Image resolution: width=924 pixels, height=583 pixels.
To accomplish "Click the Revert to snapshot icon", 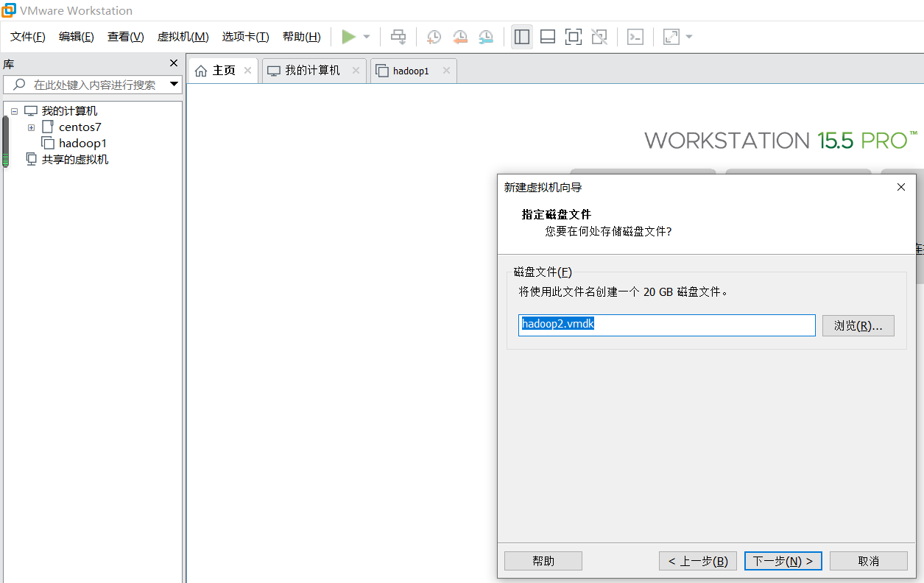I will (460, 37).
